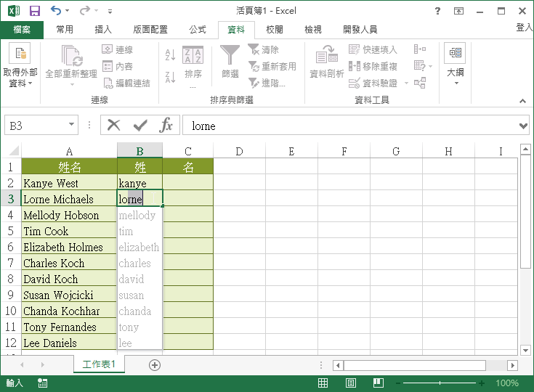Click the 快速填入 flash fill icon
This screenshot has height=392, width=534.
pyautogui.click(x=355, y=49)
